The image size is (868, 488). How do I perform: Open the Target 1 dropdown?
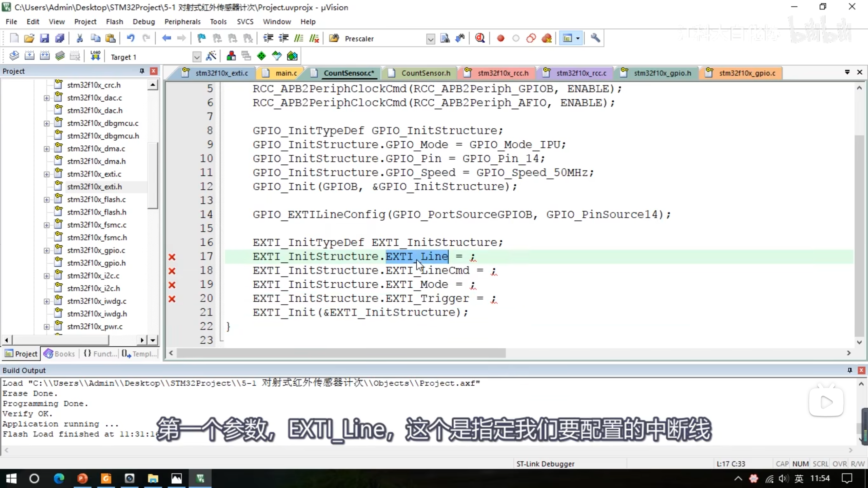point(197,57)
